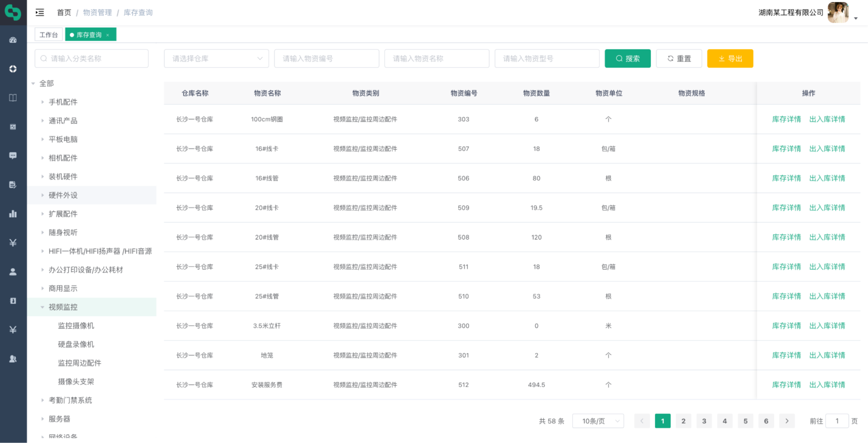Image resolution: width=868 pixels, height=443 pixels.
Task: Open the 请选择仓库 warehouse dropdown
Action: click(216, 59)
